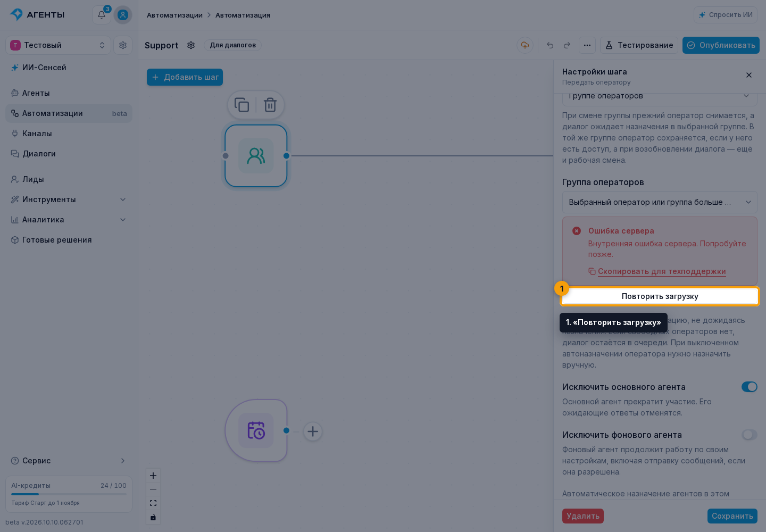The height and width of the screenshot is (532, 766).
Task: Open workspace settings gear beside Тестовый
Action: [123, 45]
